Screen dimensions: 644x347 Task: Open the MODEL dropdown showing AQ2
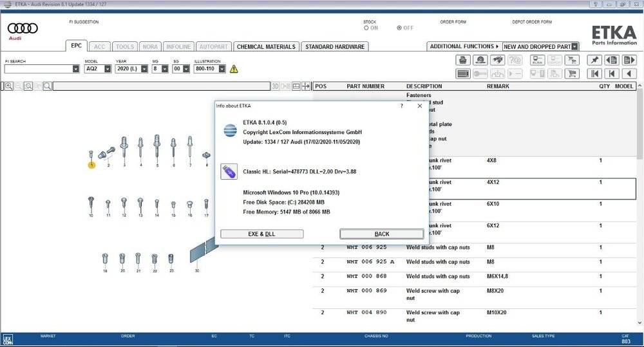click(x=107, y=69)
